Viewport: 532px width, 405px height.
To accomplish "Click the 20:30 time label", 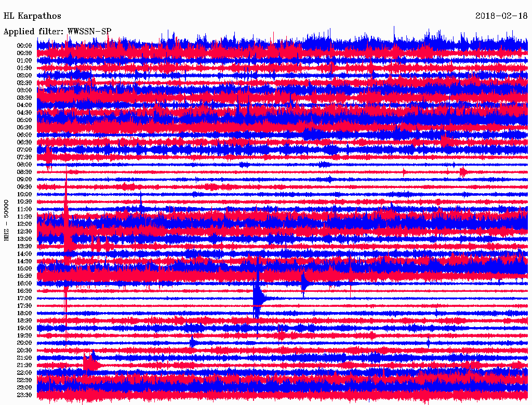I will tap(24, 350).
